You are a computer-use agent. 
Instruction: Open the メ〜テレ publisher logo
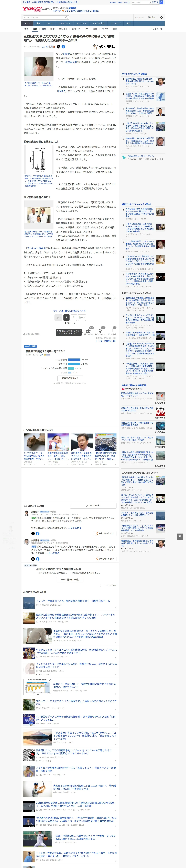coord(104,47)
